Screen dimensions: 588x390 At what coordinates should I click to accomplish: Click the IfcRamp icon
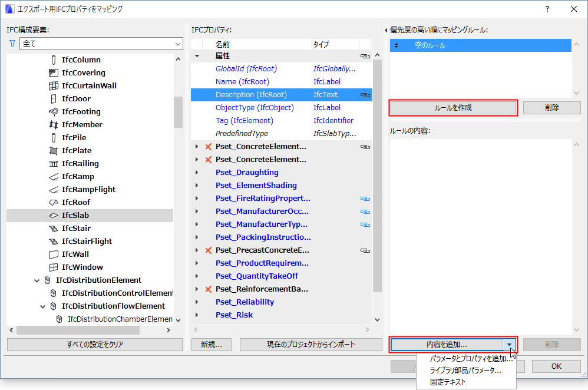pos(54,177)
